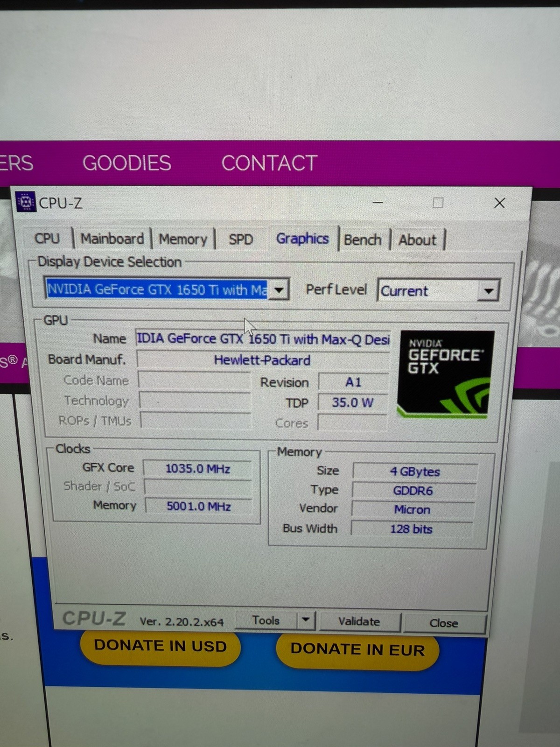Click the version text Ver. 2.20.2.x64

[182, 622]
